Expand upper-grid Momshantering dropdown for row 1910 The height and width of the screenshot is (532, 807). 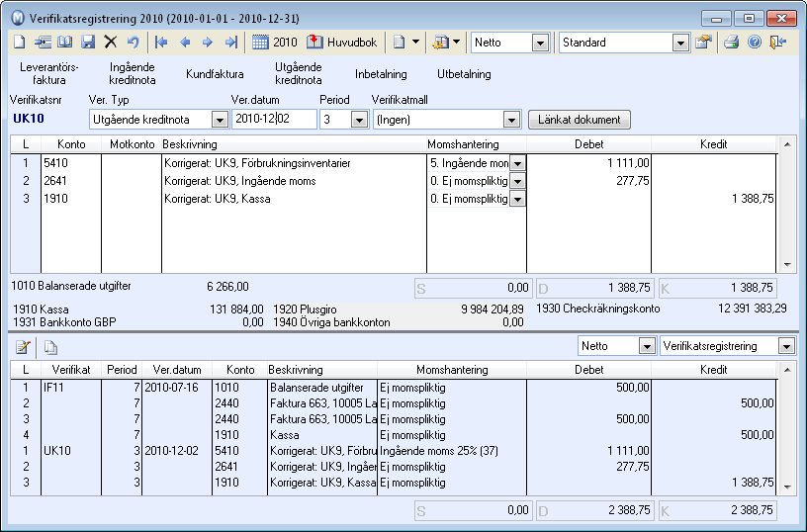(517, 199)
